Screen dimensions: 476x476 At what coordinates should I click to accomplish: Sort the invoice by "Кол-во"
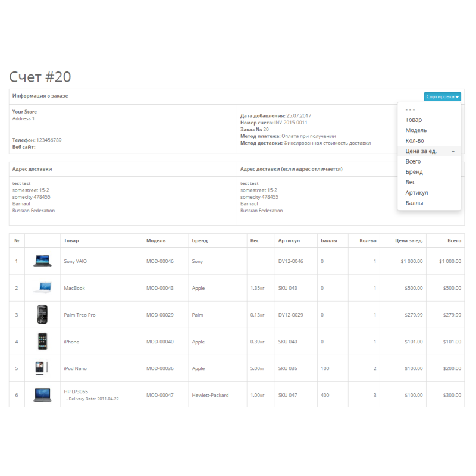click(415, 140)
